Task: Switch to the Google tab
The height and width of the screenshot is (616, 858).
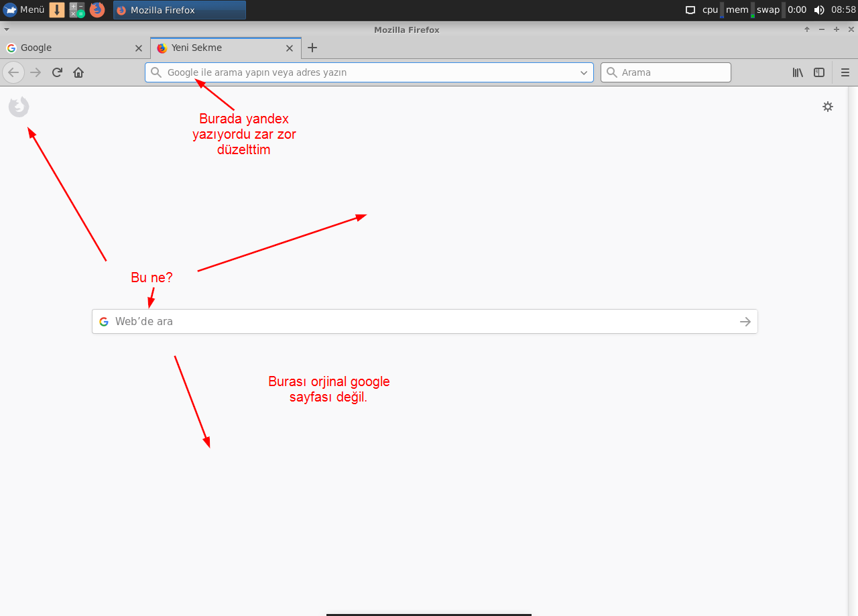Action: pyautogui.click(x=74, y=48)
